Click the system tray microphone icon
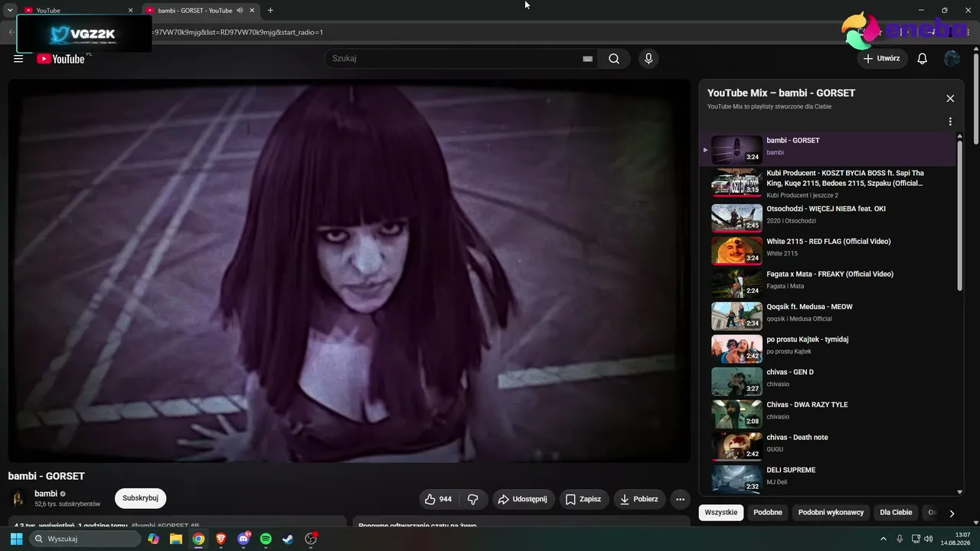 pos(900,539)
